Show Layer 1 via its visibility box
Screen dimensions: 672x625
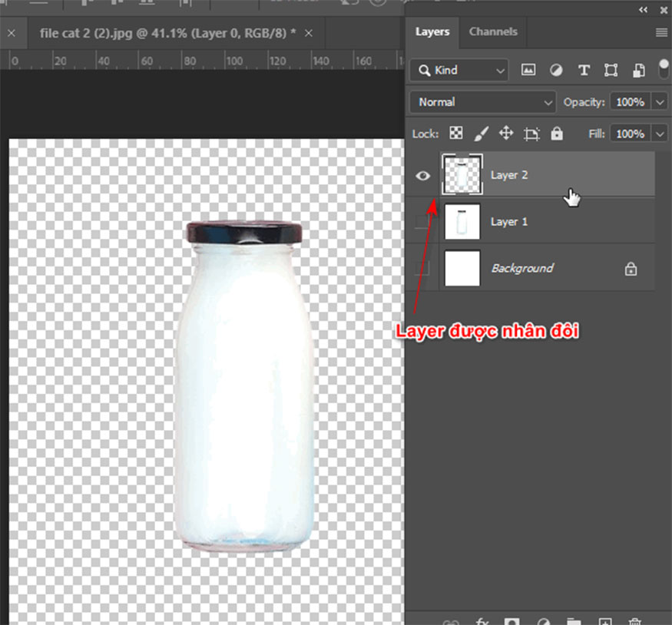tap(422, 222)
